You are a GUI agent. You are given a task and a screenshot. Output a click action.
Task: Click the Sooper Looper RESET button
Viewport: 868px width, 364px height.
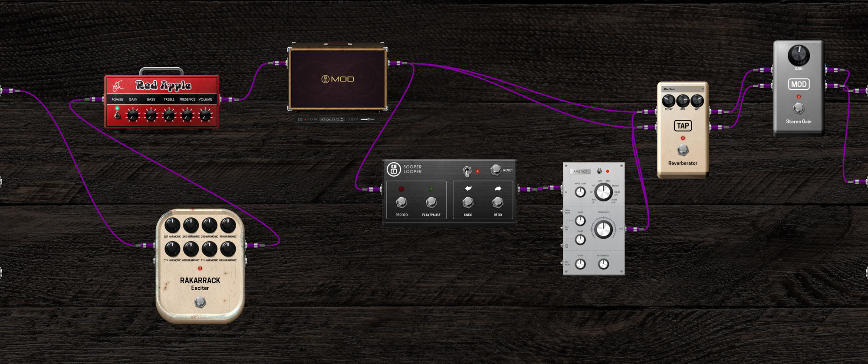tap(496, 170)
